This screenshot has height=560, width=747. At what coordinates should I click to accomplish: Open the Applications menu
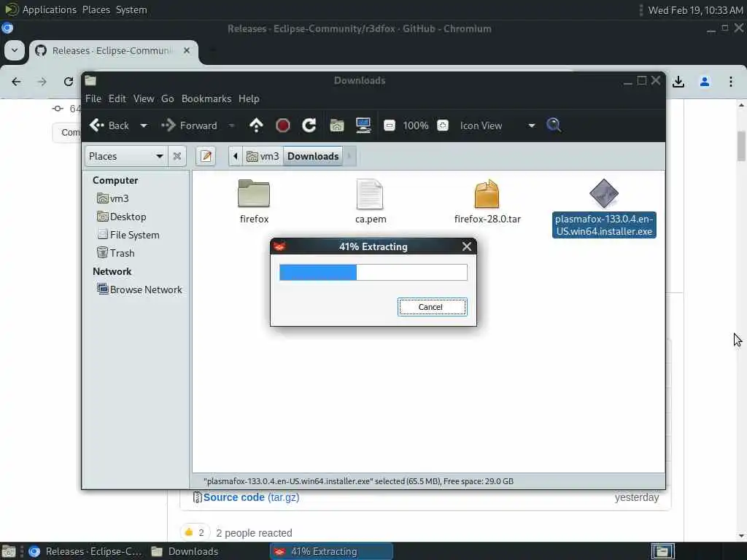50,9
